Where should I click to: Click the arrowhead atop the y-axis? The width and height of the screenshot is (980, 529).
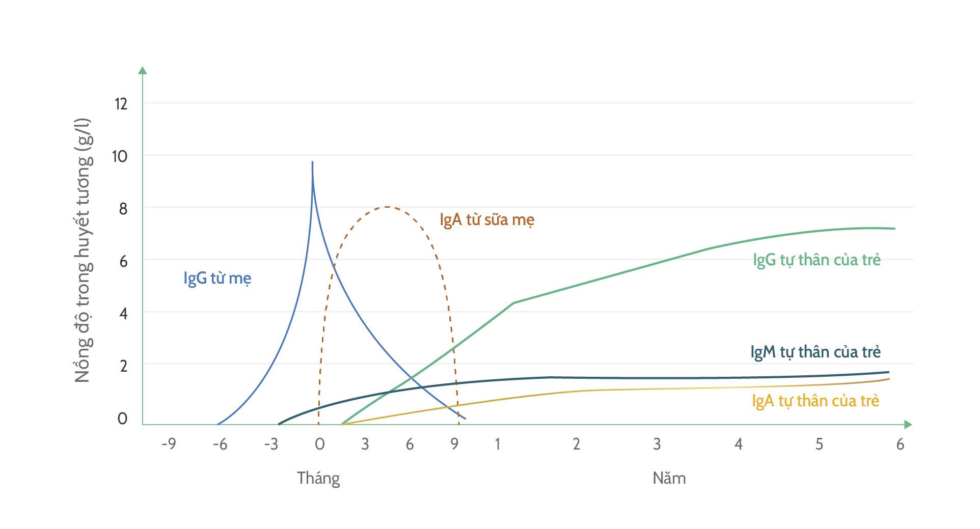pos(143,70)
